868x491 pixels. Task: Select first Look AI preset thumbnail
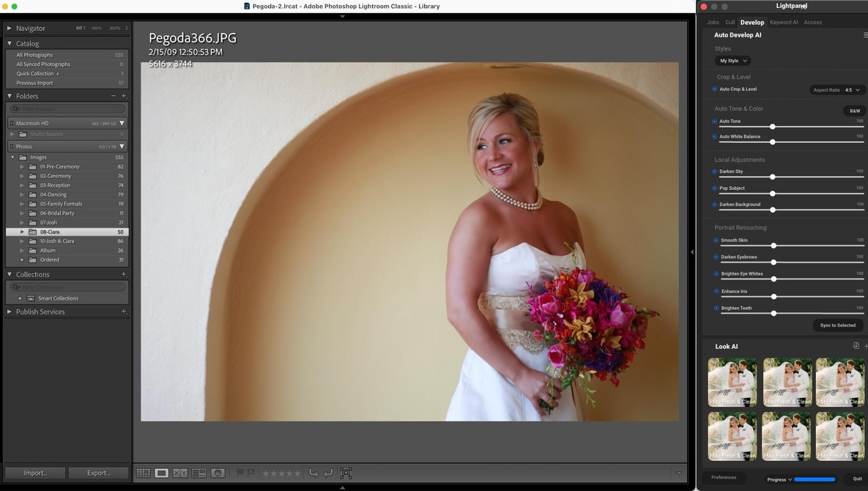point(732,383)
